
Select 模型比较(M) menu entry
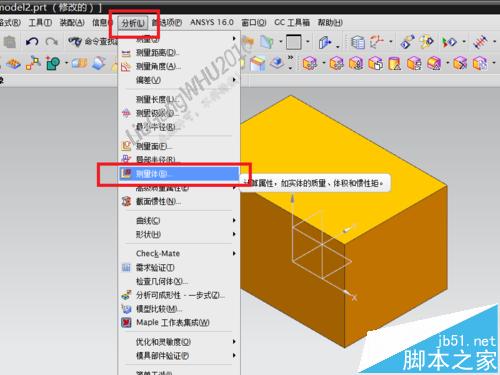click(179, 309)
